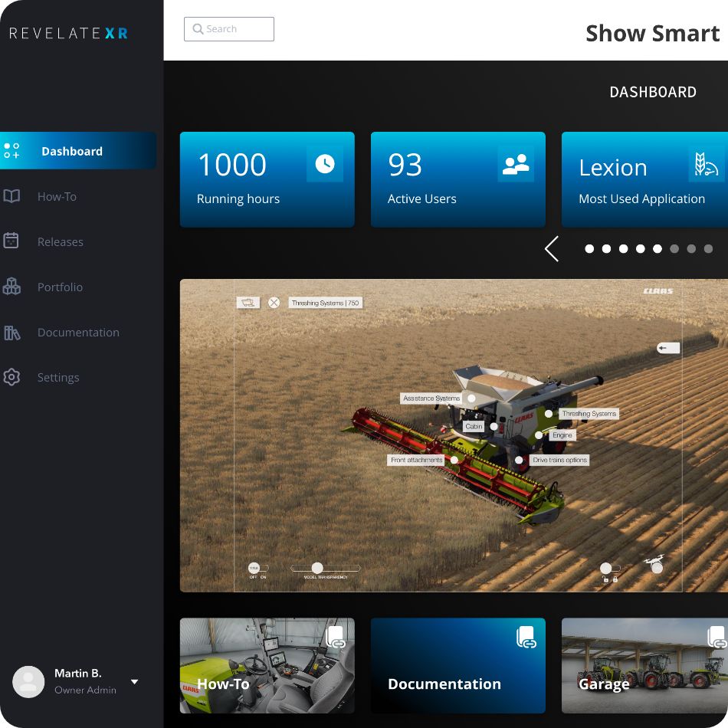This screenshot has width=728, height=728.
Task: Click into the Search field
Action: (229, 29)
